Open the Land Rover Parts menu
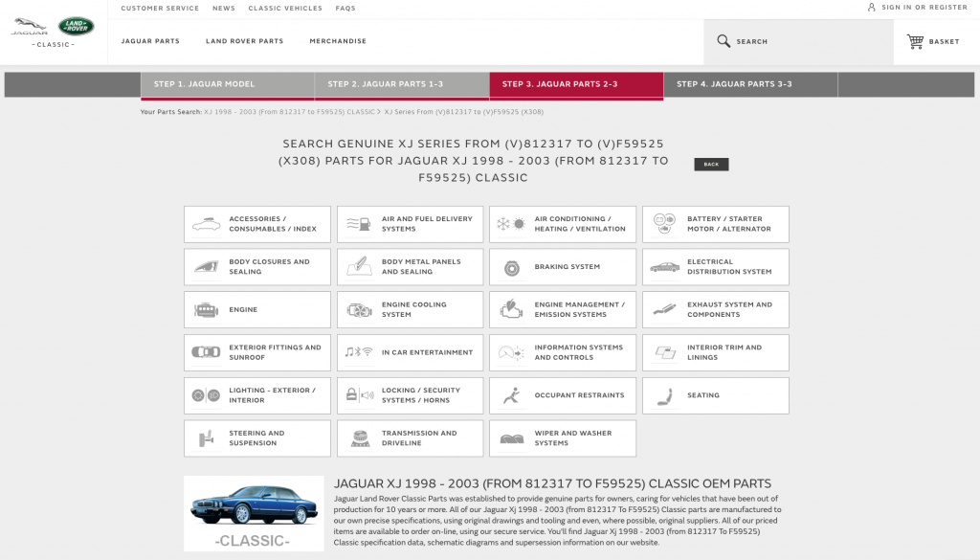980x560 pixels. tap(244, 41)
